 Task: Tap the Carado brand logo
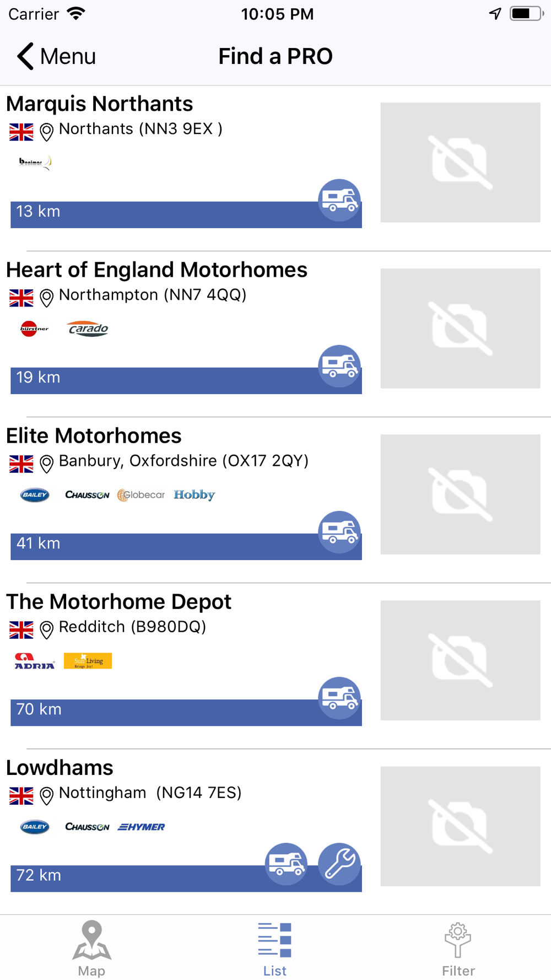(x=88, y=329)
